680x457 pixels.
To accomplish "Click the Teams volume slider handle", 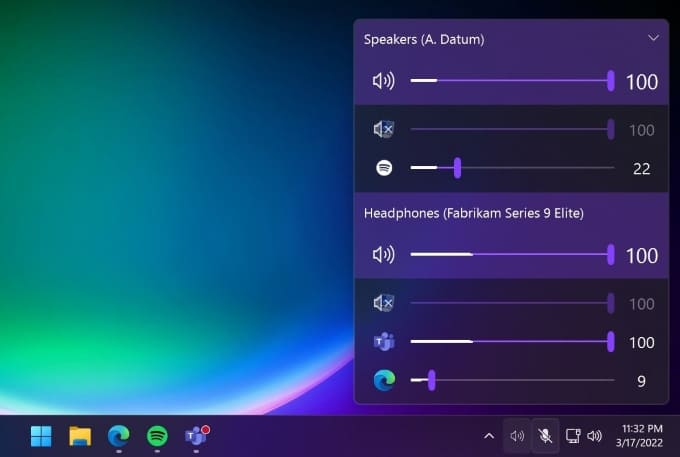I will [611, 342].
